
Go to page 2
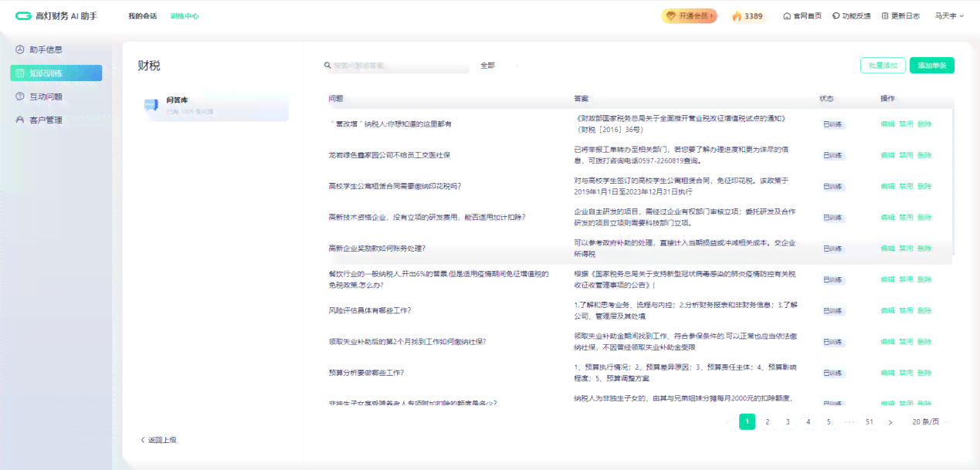pyautogui.click(x=768, y=422)
